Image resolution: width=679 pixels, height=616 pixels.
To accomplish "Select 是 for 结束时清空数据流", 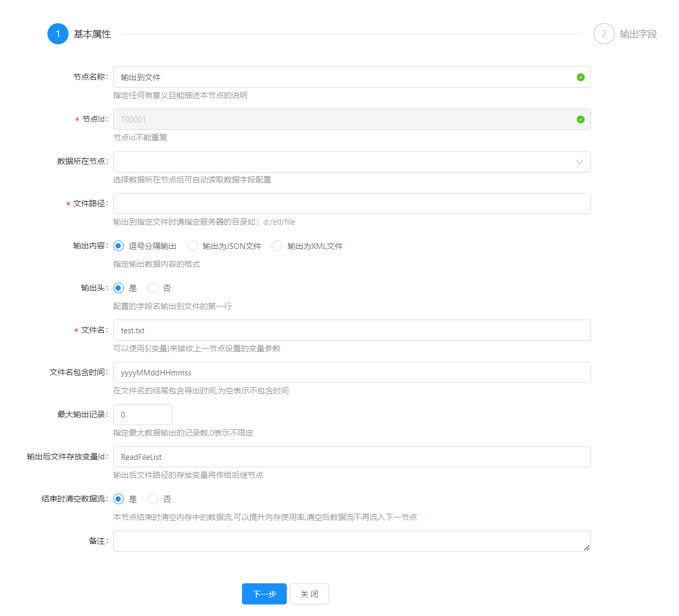I will coord(119,499).
